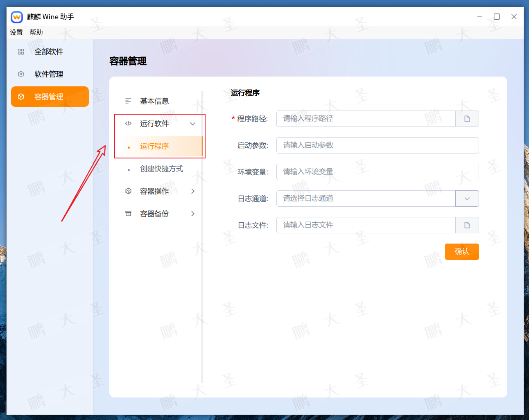Focus the 程序路径 input field

click(366, 119)
